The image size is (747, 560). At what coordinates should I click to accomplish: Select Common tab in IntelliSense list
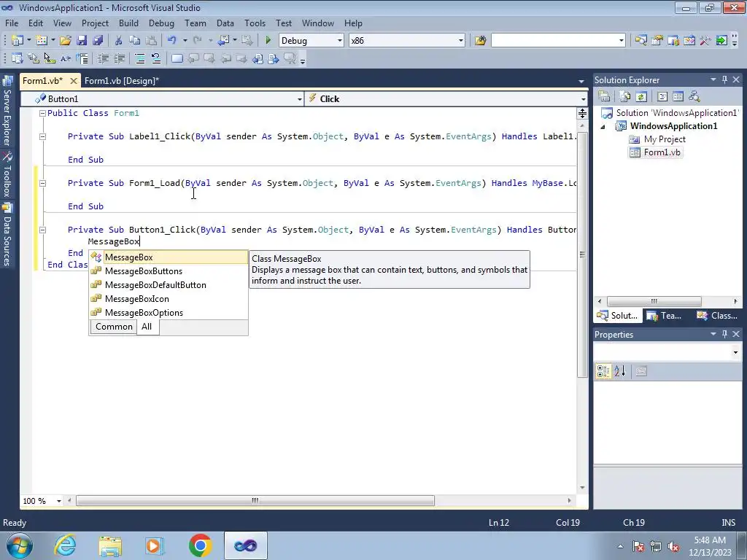[x=114, y=327]
